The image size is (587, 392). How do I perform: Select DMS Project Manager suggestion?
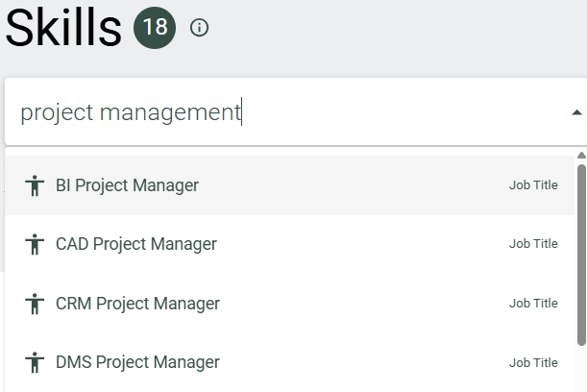290,362
